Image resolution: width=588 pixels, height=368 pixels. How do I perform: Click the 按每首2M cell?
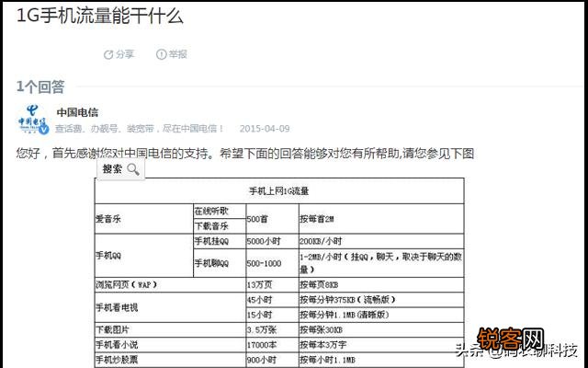pyautogui.click(x=381, y=219)
